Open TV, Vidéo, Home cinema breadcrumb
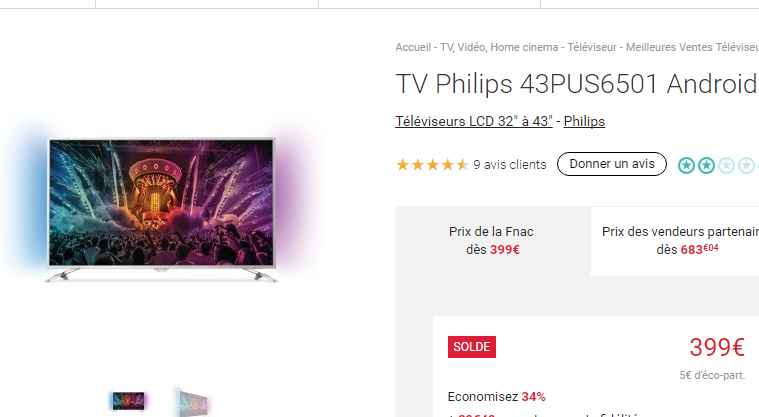Screen dimensions: 759x417 coord(499,47)
